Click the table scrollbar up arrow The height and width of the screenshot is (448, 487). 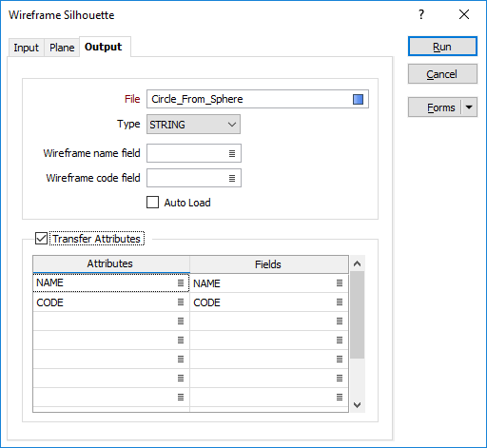358,263
